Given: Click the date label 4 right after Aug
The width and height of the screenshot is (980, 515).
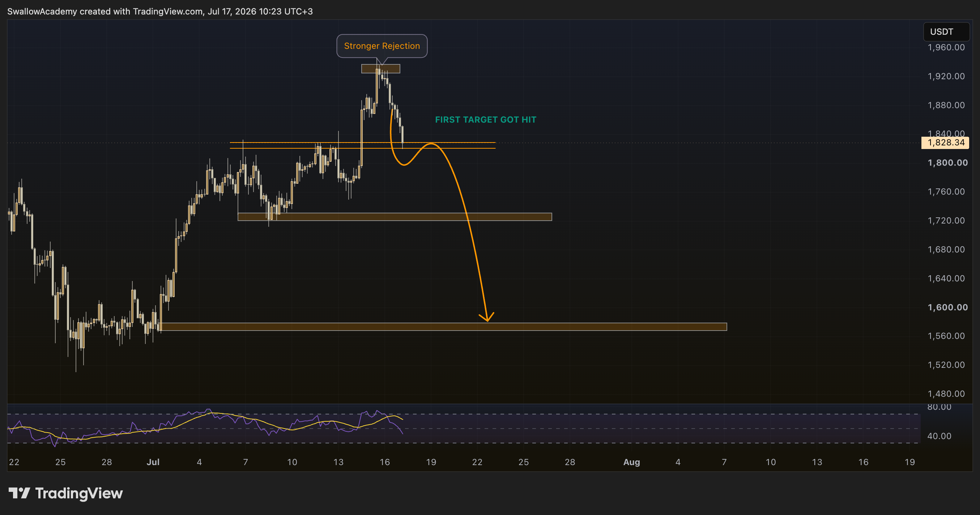Looking at the screenshot, I should pos(678,462).
